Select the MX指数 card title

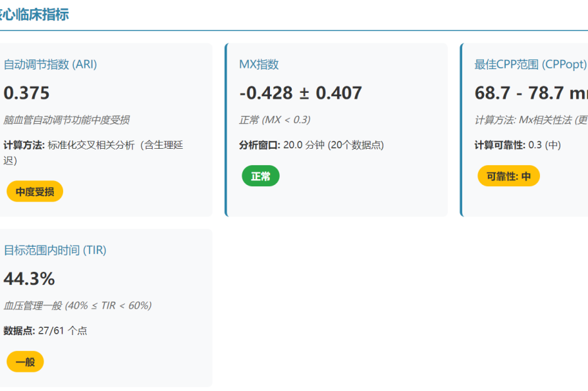259,65
